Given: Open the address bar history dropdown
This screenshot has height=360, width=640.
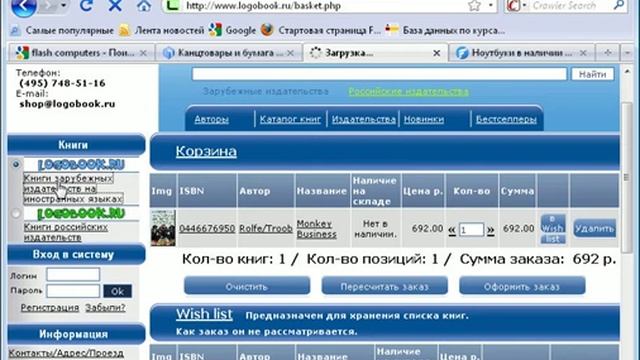Looking at the screenshot, I should (491, 6).
